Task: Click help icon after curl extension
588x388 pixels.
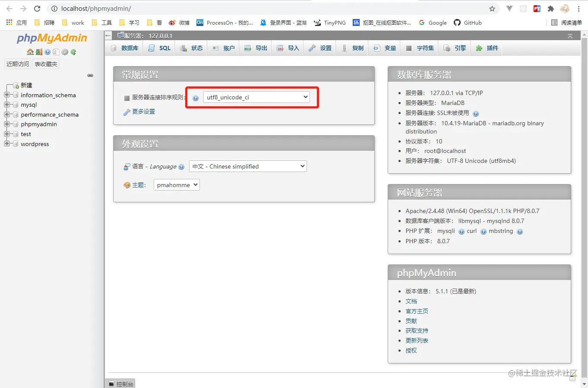Action: (484, 232)
